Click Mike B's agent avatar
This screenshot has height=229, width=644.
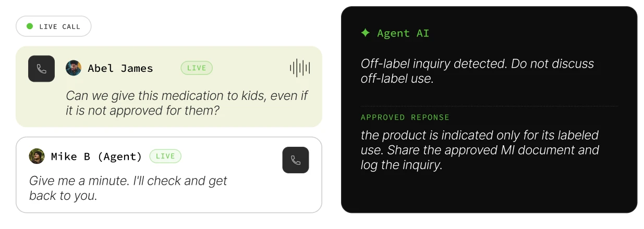click(37, 156)
